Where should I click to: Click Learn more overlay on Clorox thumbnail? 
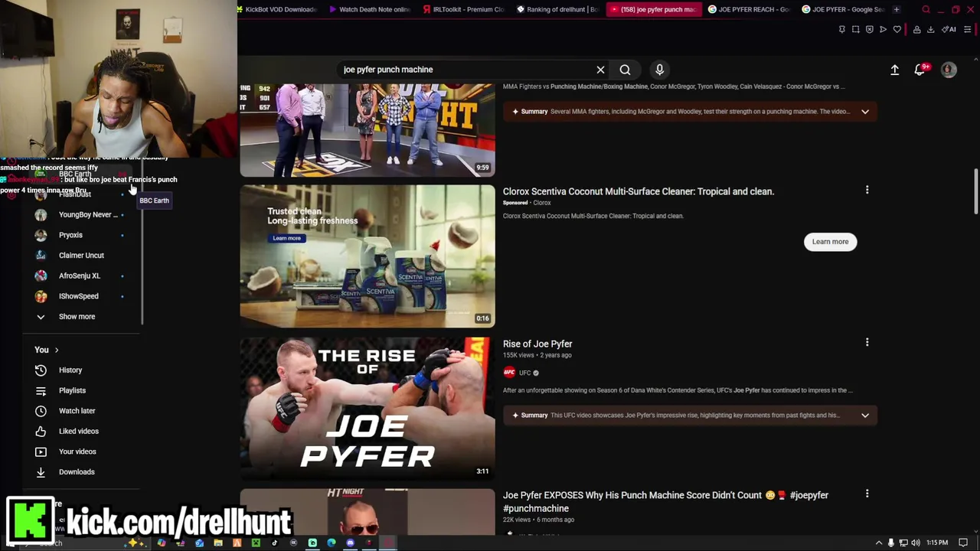[286, 238]
